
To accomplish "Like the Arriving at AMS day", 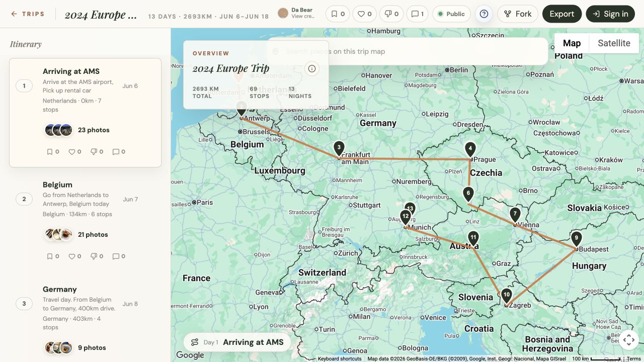I will tap(75, 152).
